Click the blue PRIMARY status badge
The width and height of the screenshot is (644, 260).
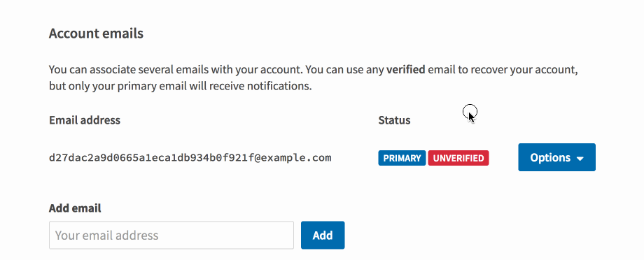click(402, 158)
